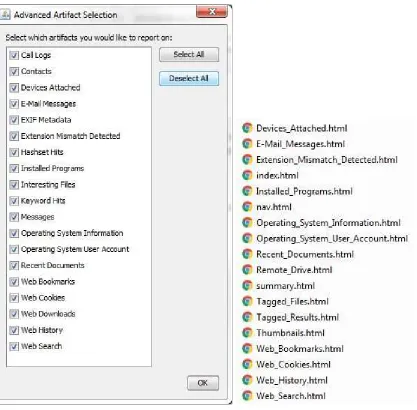Viewport: 417px width, 410px height.
Task: Toggle the Web Search checkbox
Action: pos(14,346)
